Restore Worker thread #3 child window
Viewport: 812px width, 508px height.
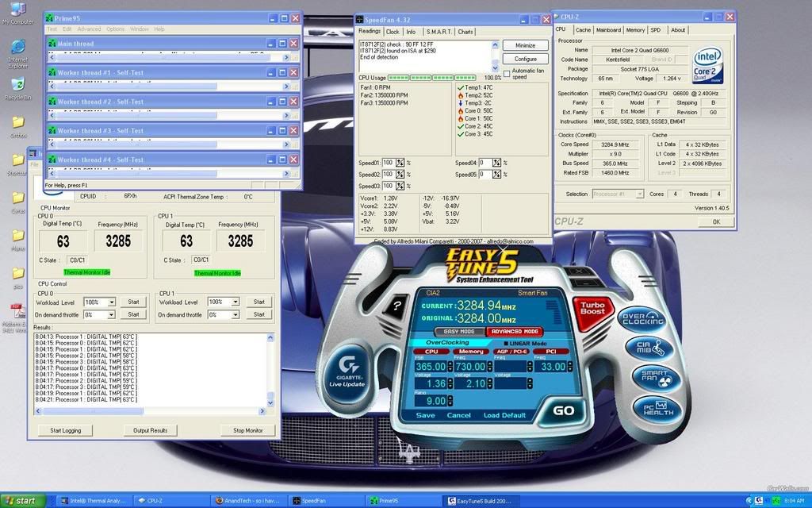283,131
